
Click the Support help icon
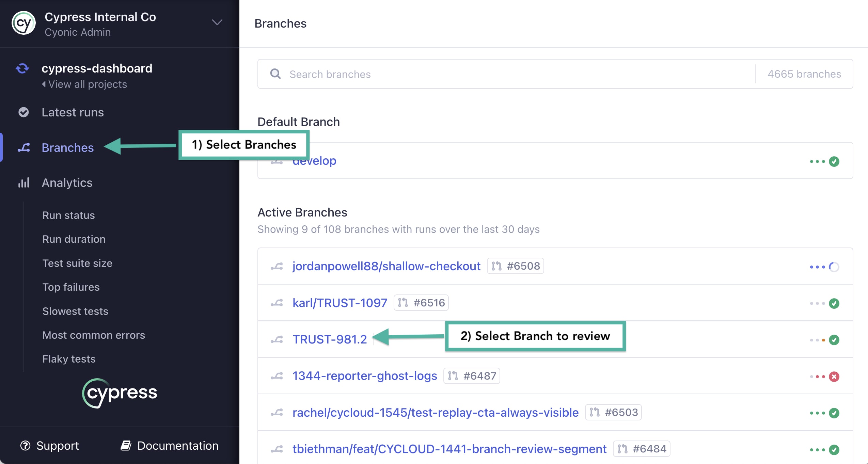coord(26,446)
